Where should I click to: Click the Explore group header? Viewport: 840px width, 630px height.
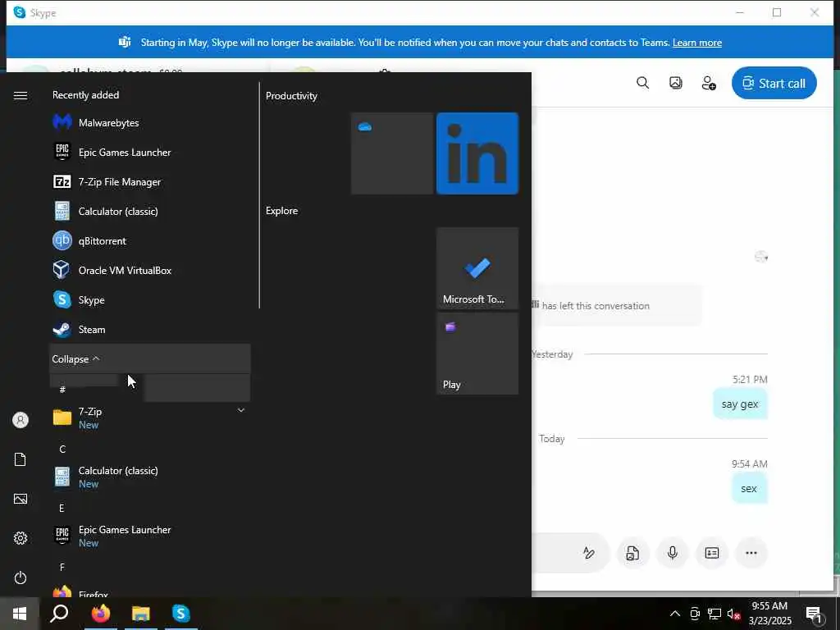282,211
